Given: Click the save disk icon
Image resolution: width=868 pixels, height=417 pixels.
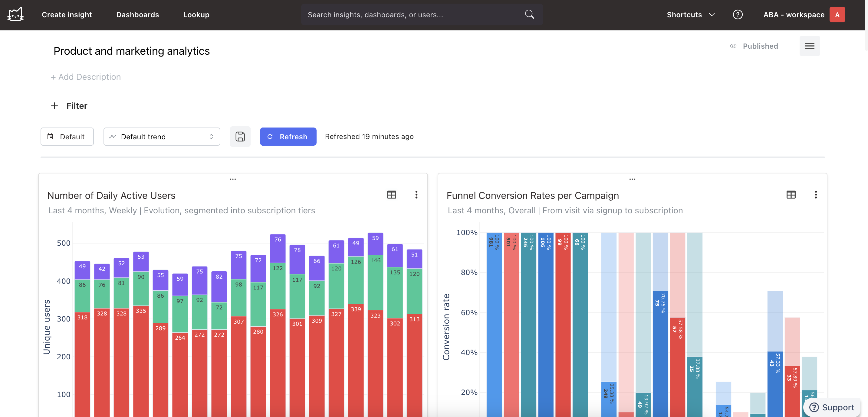Looking at the screenshot, I should pos(240,137).
